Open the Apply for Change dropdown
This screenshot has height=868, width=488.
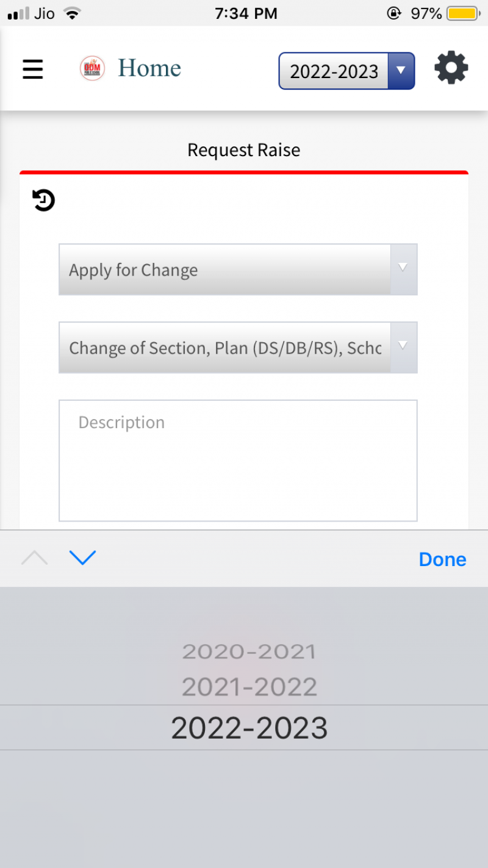point(238,270)
